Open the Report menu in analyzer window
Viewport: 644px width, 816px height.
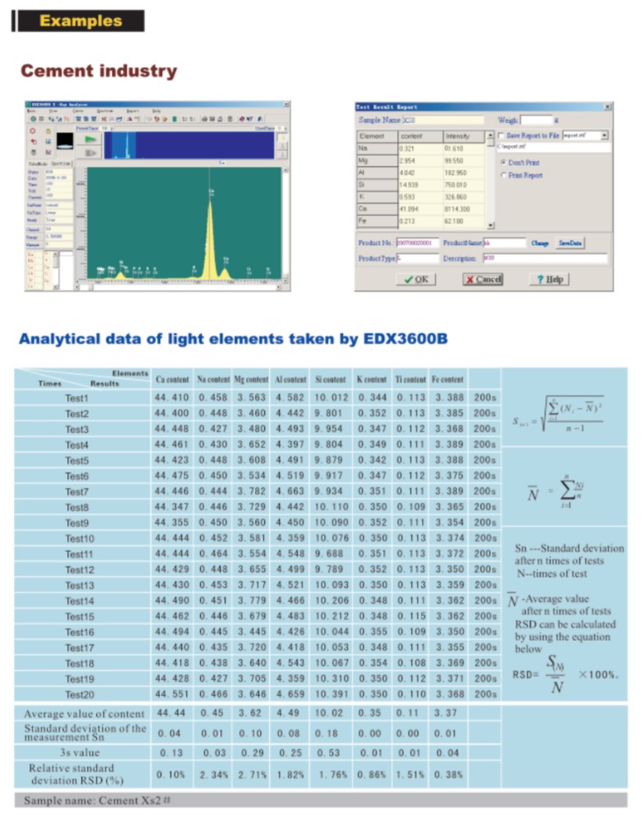[132, 111]
